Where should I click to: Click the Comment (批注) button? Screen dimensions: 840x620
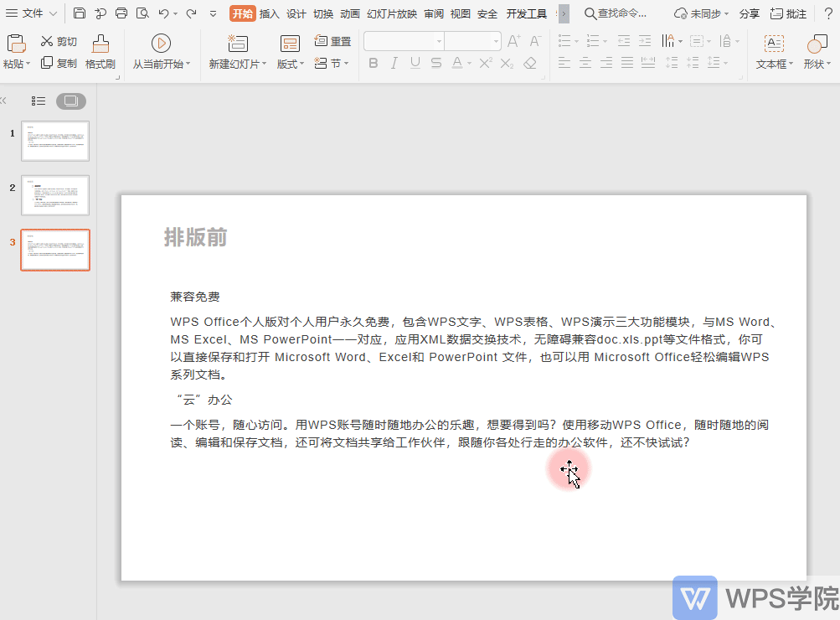(788, 14)
